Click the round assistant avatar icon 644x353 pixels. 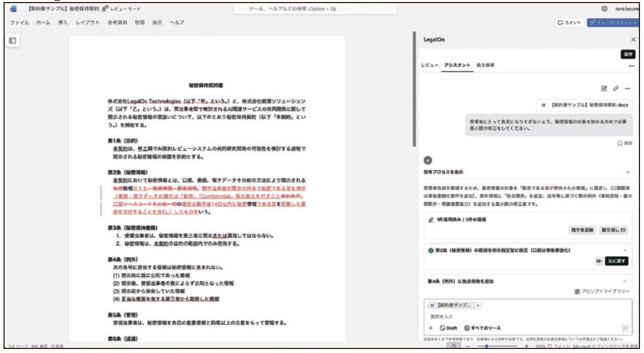[427, 160]
